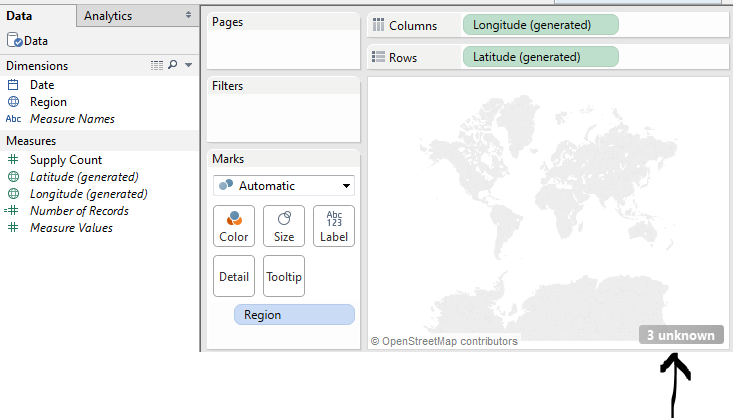
Task: Open the Size marks card
Action: tap(284, 226)
